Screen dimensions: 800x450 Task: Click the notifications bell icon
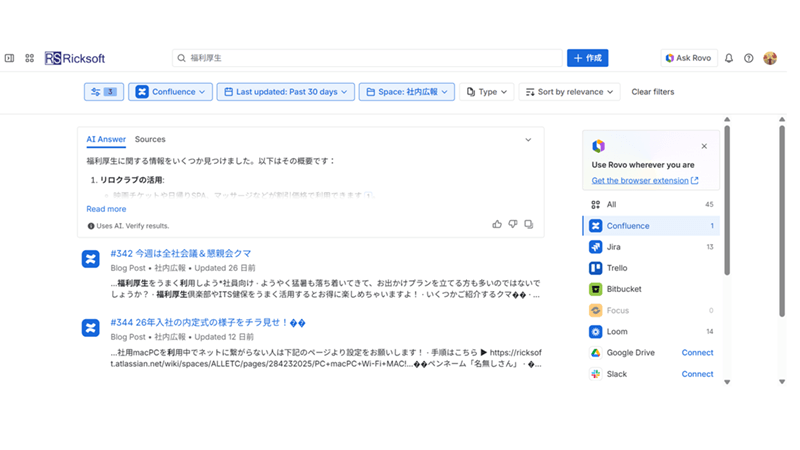(x=729, y=58)
